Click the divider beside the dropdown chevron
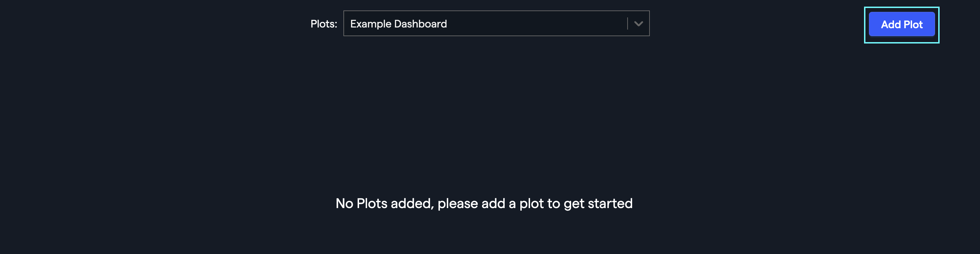This screenshot has width=980, height=254. coord(628,24)
